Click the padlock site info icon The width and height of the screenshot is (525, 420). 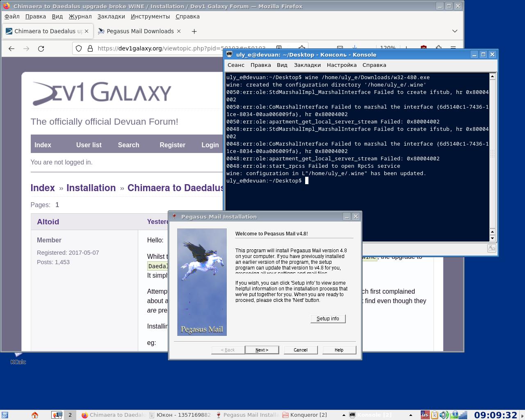coord(90,48)
